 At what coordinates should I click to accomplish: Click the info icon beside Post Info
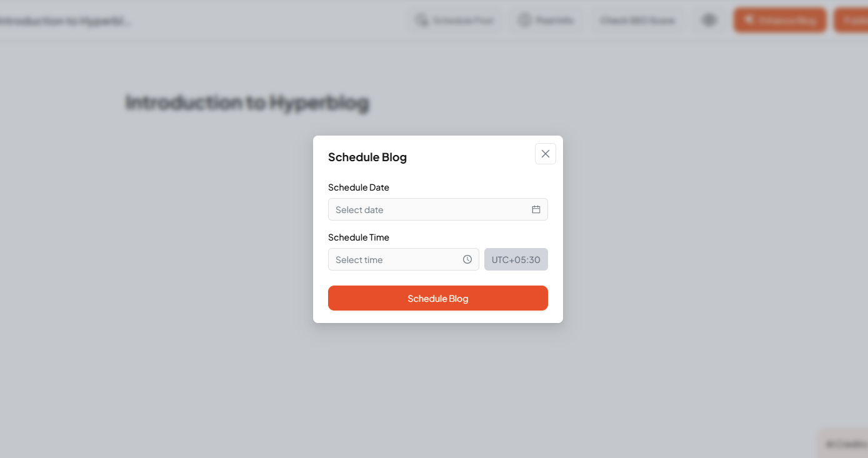pos(526,19)
